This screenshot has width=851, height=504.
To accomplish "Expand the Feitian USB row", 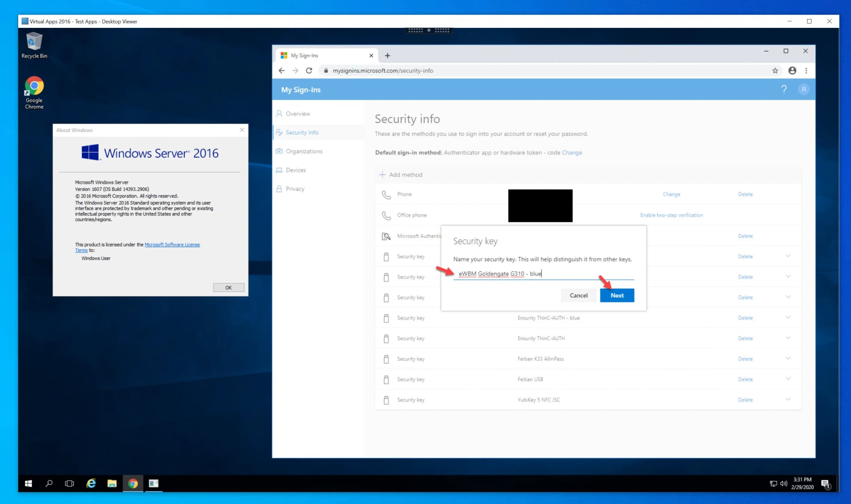I will point(788,379).
